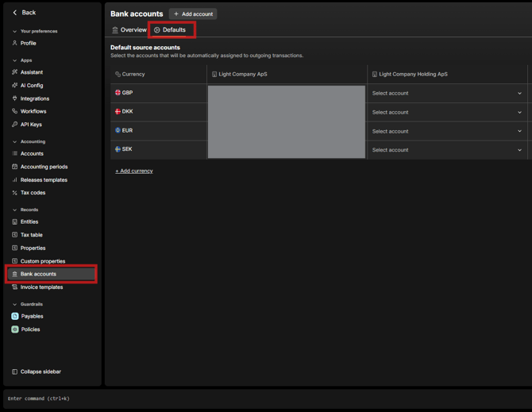This screenshot has height=412, width=532.
Task: Open GBP account dropdown for Holding ApS
Action: coord(447,94)
